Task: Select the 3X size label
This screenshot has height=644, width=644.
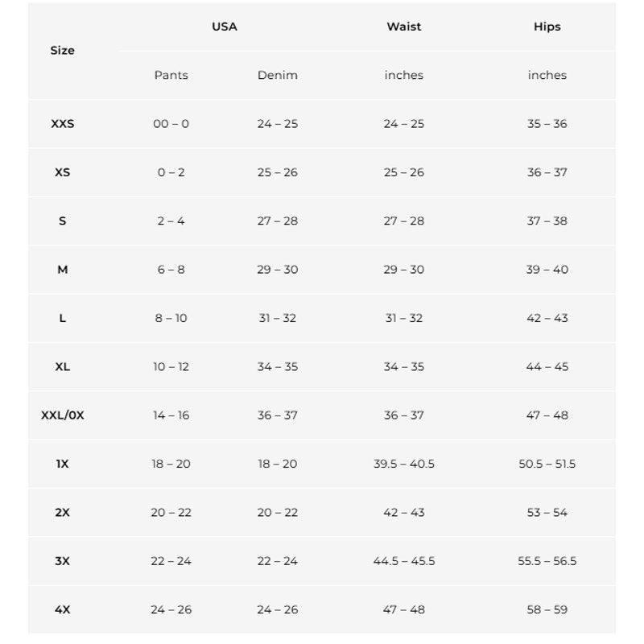Action: point(63,561)
